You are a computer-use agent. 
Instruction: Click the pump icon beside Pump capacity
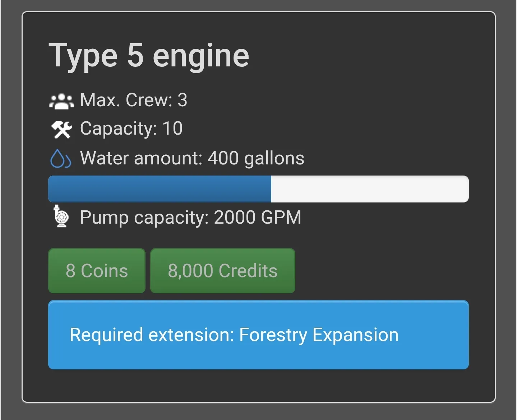pos(60,216)
